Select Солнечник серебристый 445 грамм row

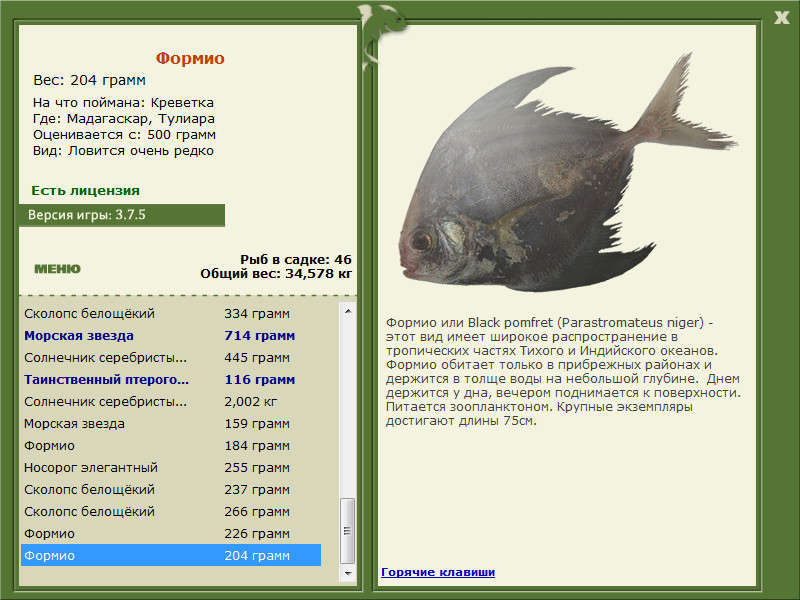(171, 358)
